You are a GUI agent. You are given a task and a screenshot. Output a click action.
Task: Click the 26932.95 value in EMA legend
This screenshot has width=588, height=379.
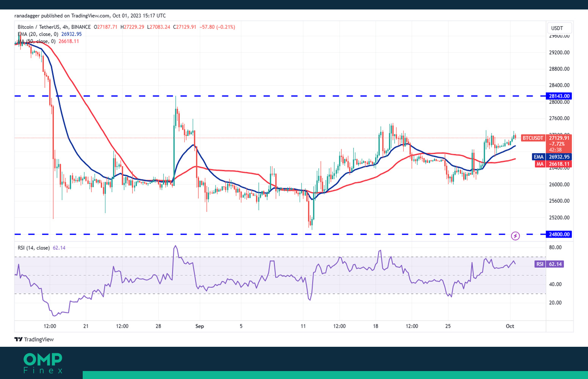[x=71, y=34]
